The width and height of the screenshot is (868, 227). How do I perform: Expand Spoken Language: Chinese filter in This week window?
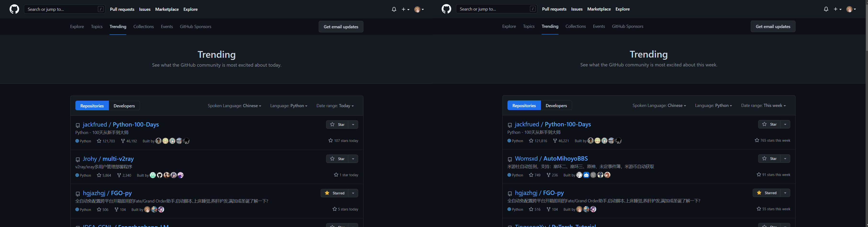[659, 105]
